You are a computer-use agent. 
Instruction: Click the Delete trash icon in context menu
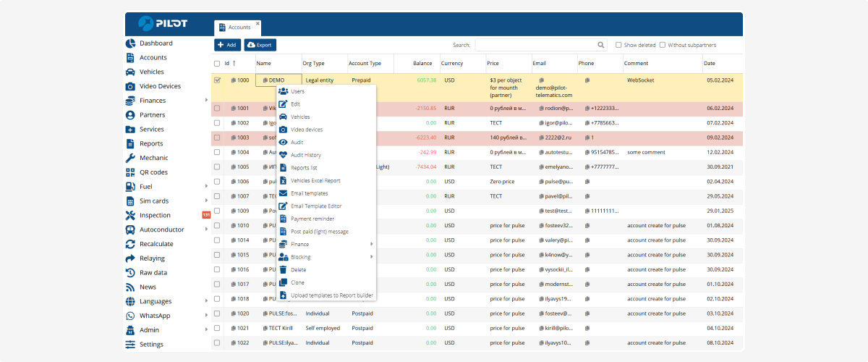click(x=284, y=269)
